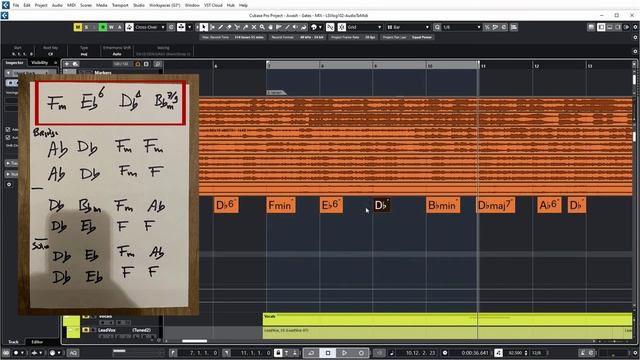Select the Ab6 chord event
Screen dimensions: 640x360
tap(549, 205)
